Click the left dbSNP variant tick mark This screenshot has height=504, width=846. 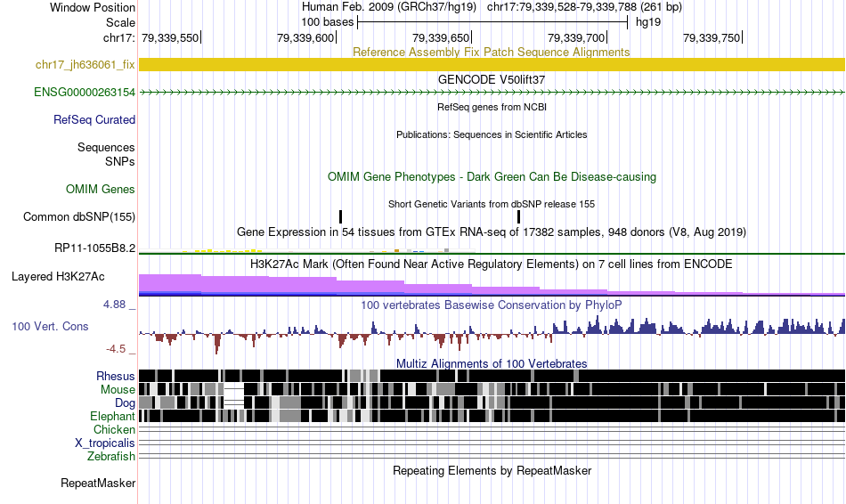(x=340, y=217)
